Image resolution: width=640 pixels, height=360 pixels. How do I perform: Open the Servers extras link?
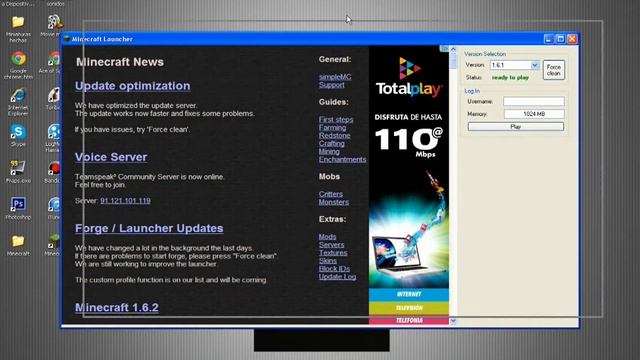(331, 244)
